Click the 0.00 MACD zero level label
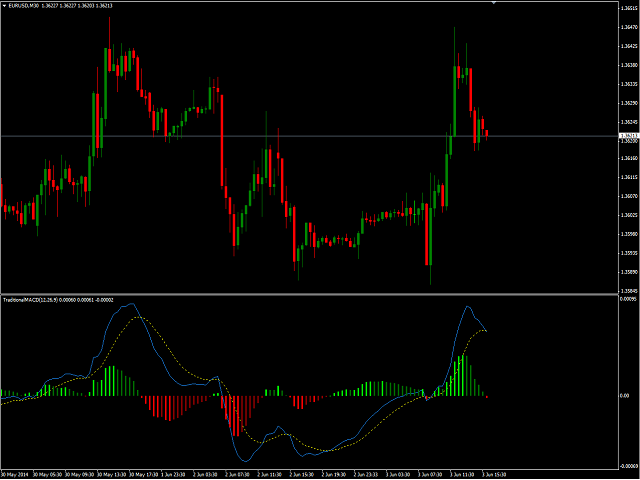640x480 pixels. click(625, 396)
